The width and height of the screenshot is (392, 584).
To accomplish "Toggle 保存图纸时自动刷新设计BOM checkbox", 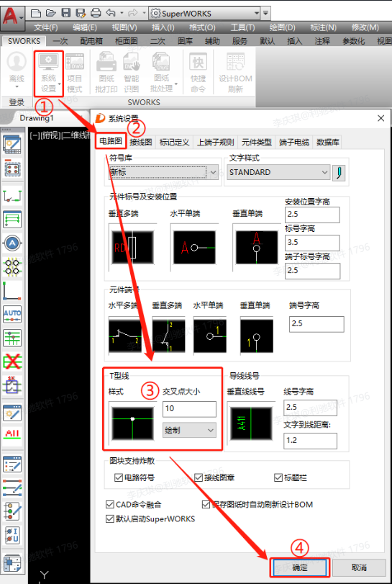I will [x=206, y=504].
